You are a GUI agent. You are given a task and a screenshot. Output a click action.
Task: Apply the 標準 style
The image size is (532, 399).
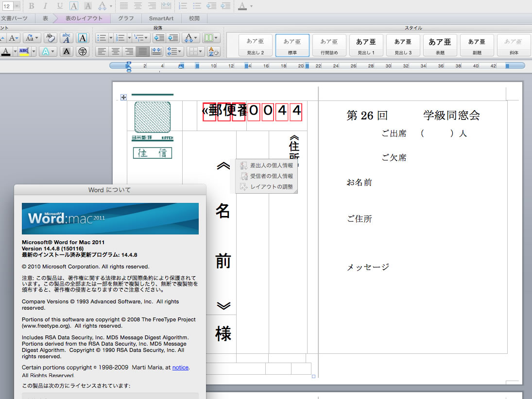(x=292, y=45)
